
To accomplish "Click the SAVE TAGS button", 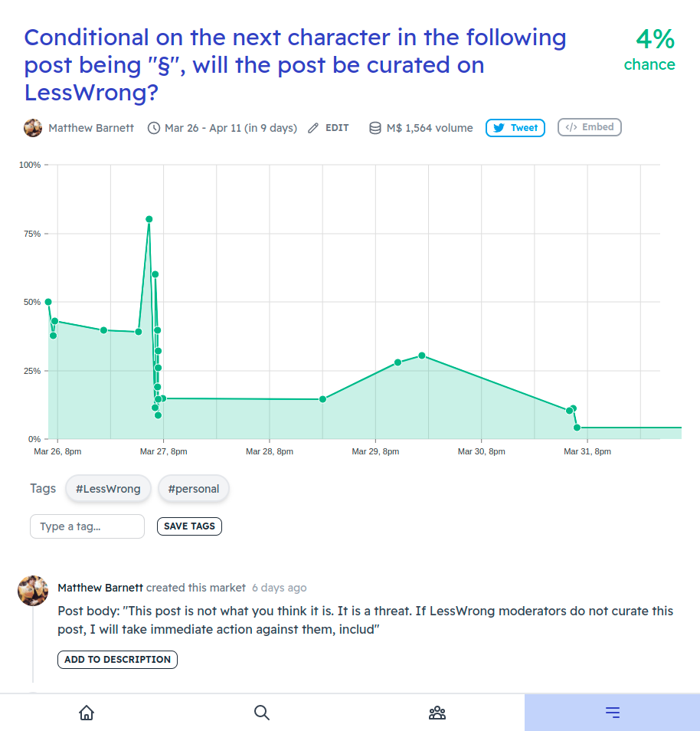I will (189, 526).
